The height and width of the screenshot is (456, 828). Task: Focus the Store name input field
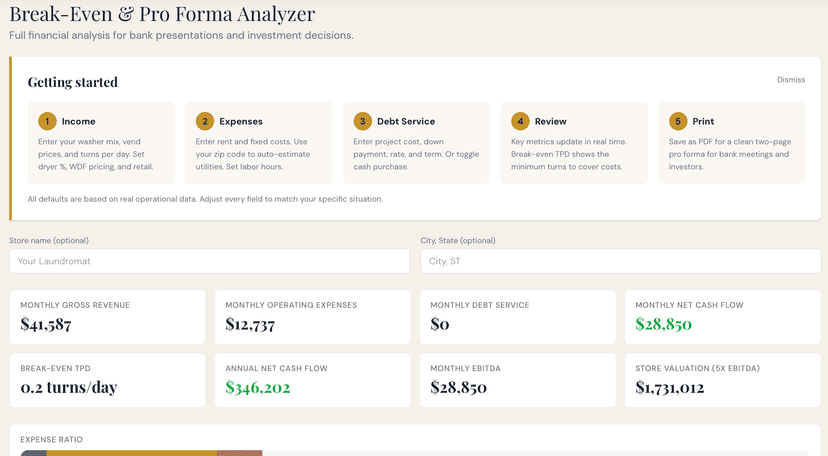tap(209, 261)
